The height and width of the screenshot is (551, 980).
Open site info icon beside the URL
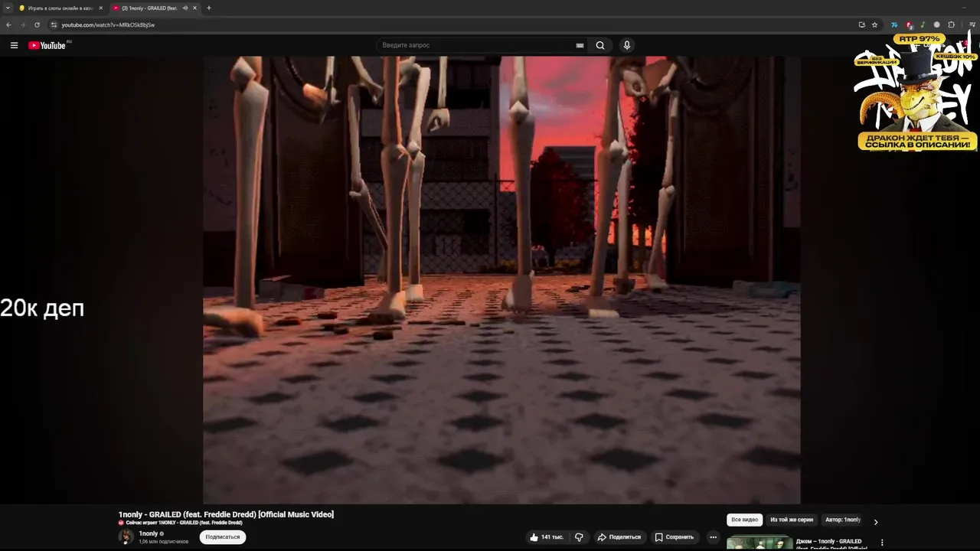click(x=54, y=24)
